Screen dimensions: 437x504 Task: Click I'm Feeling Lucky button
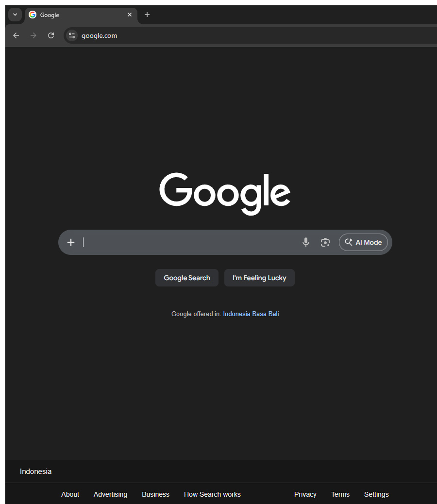point(259,278)
